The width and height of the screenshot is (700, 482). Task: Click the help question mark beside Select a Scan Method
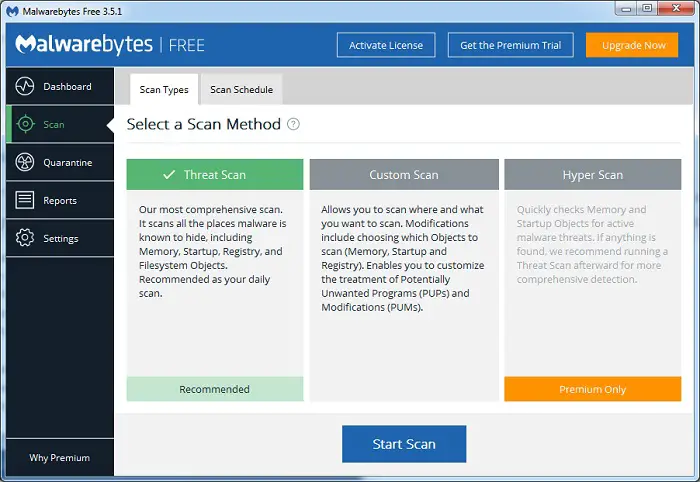point(293,124)
